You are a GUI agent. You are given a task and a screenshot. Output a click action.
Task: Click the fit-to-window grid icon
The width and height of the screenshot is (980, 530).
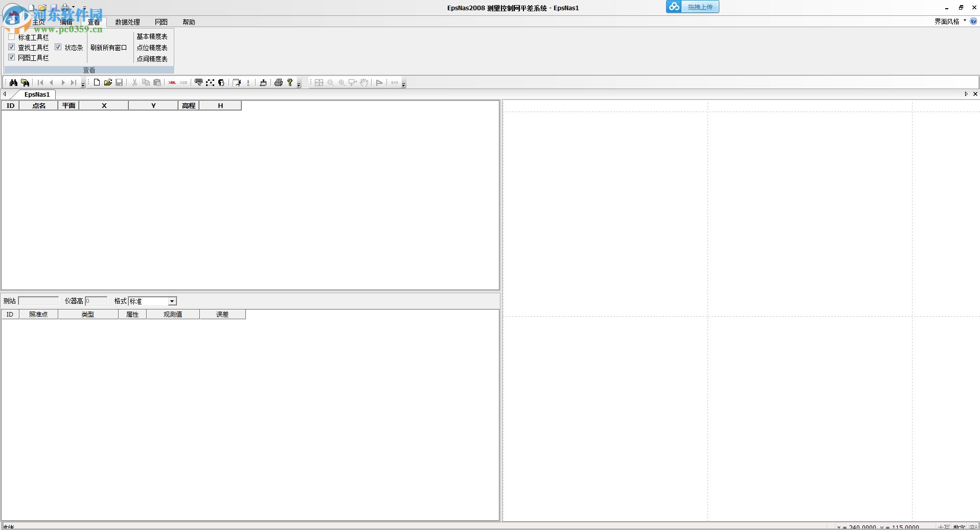click(x=319, y=82)
